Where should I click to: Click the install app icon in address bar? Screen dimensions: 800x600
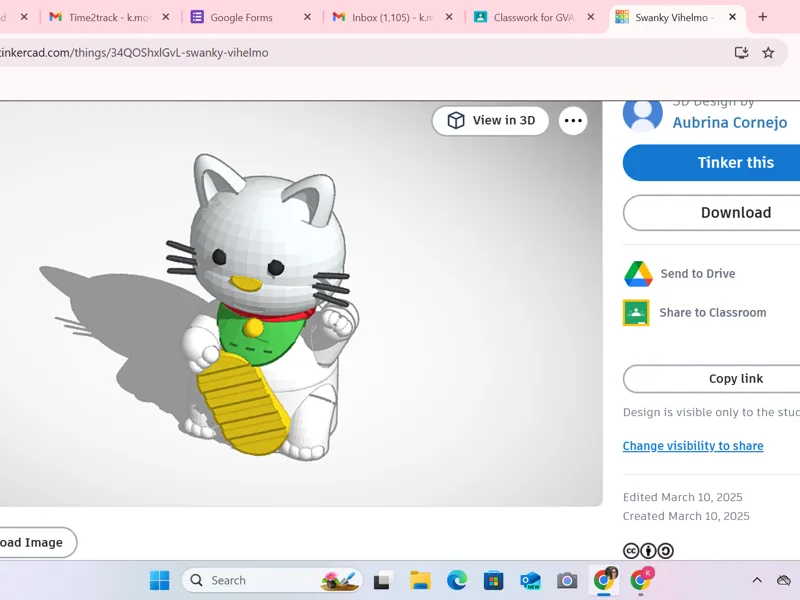point(741,53)
